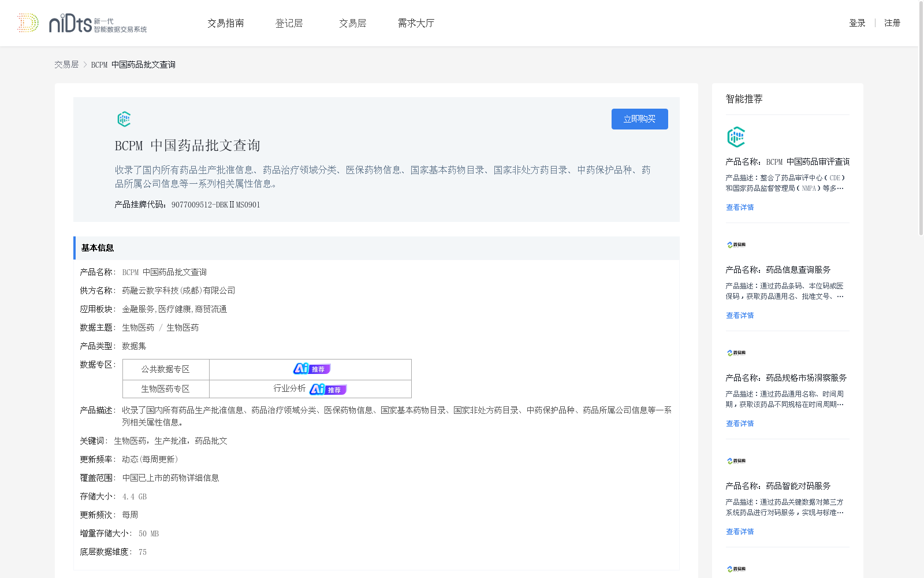
Task: Open 查看详情 for 药品信息查询服务
Action: click(x=740, y=316)
